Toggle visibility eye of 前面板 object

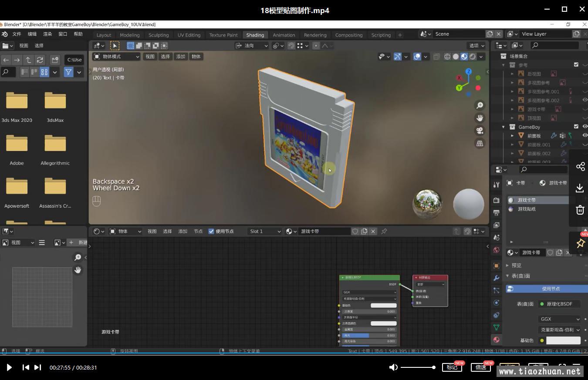click(585, 135)
